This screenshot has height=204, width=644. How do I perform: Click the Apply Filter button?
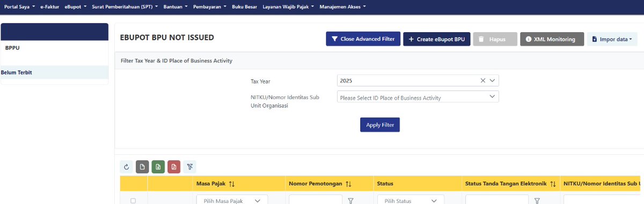coord(380,125)
